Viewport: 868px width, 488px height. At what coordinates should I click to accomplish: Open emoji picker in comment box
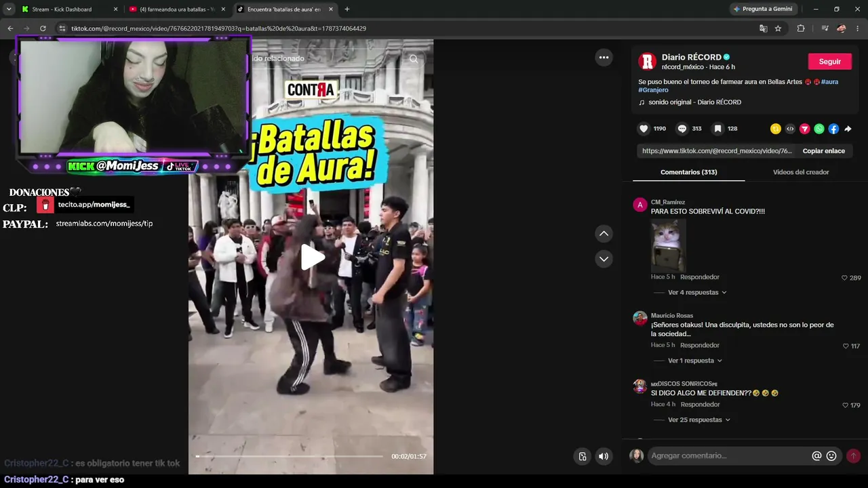[x=831, y=456]
